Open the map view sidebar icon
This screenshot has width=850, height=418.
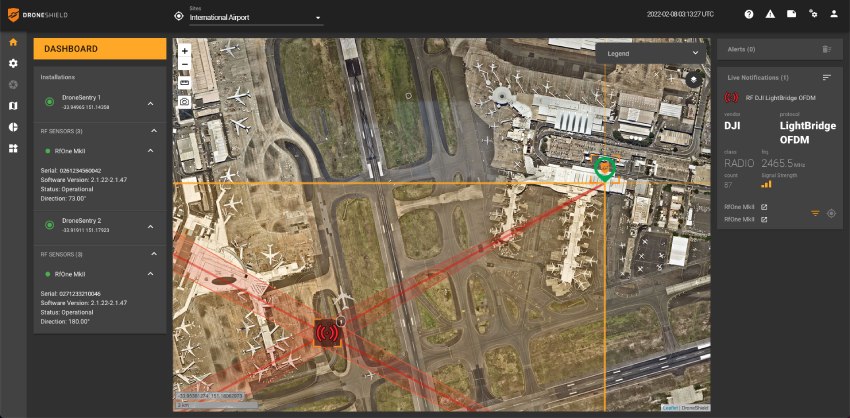pos(13,105)
